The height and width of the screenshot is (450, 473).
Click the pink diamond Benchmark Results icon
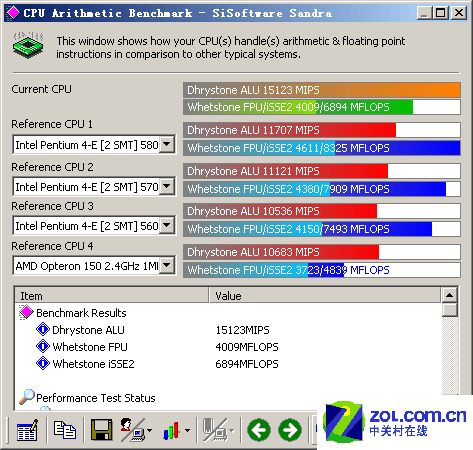[26, 313]
